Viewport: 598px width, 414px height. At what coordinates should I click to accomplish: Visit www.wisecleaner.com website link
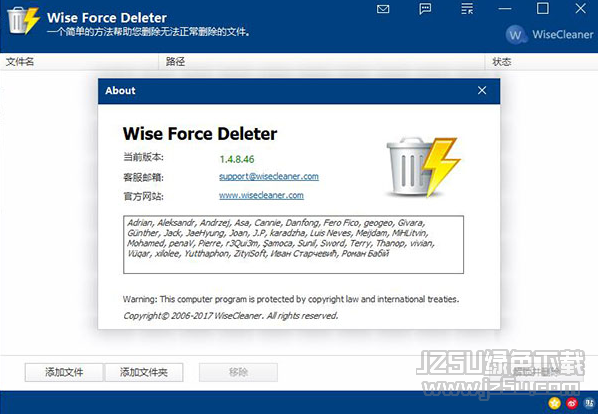tap(261, 196)
